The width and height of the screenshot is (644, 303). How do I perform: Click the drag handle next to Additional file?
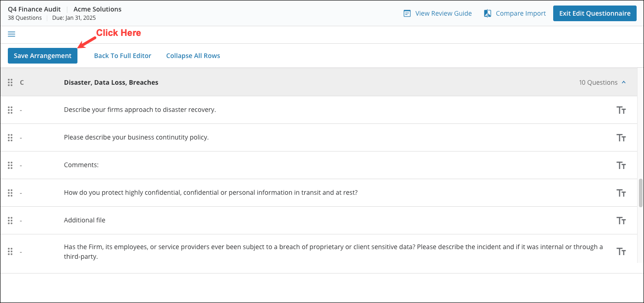point(10,220)
